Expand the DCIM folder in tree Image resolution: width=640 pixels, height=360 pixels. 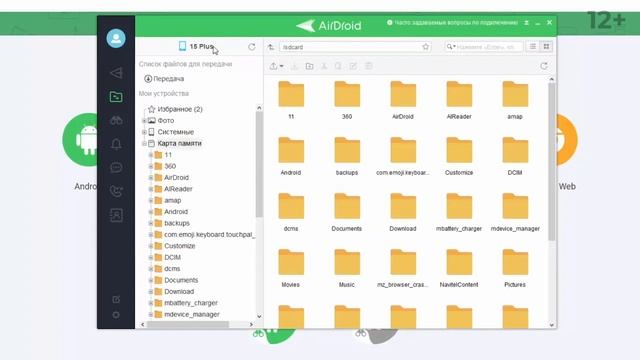tap(151, 258)
